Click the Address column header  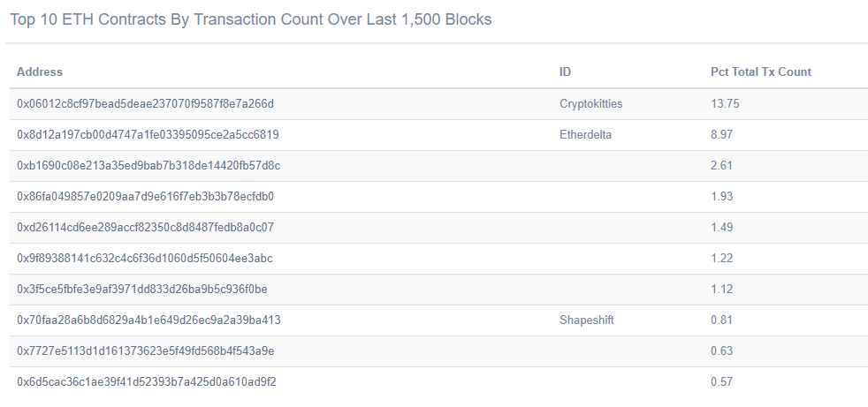(x=40, y=72)
